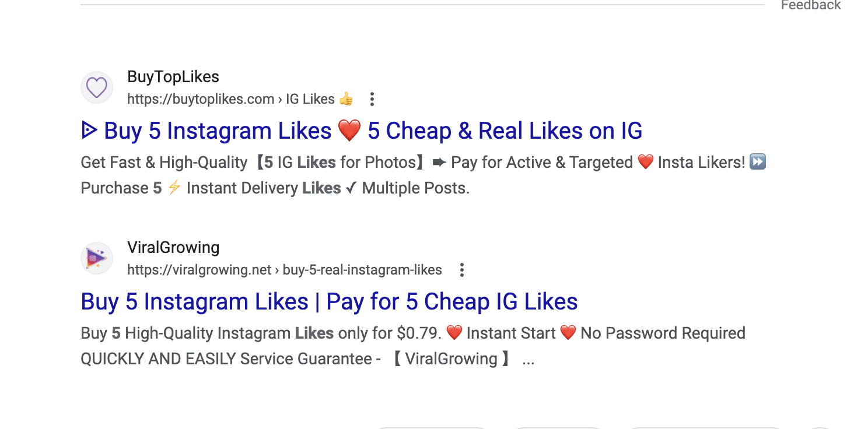Click the thumbs-up emoji after IG Likes

(346, 99)
